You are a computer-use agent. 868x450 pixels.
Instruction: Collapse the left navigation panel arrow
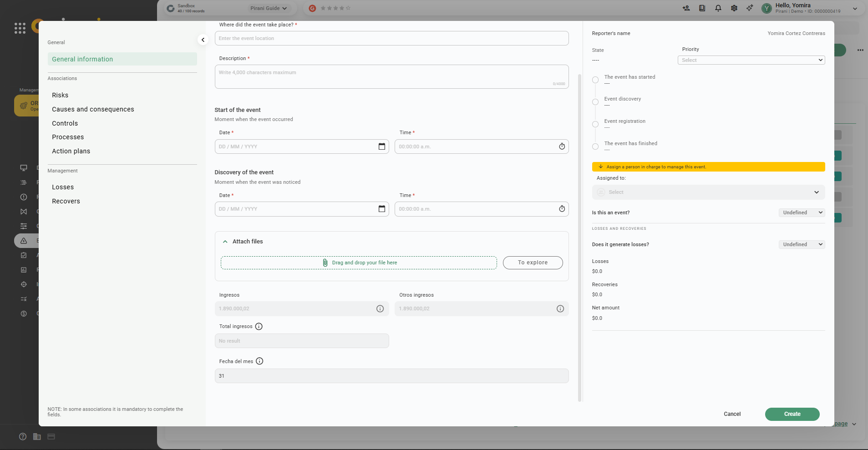point(203,40)
